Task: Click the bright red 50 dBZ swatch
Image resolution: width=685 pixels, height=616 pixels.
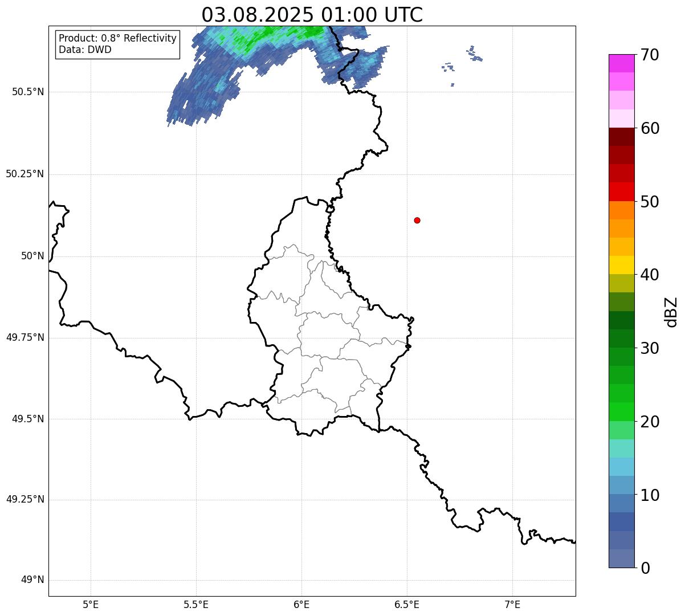Action: click(621, 192)
